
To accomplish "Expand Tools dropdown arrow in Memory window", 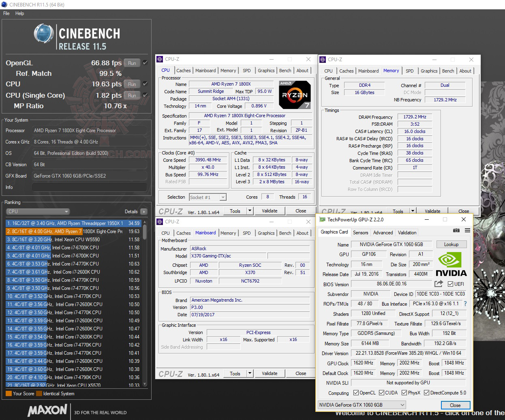I will click(413, 211).
